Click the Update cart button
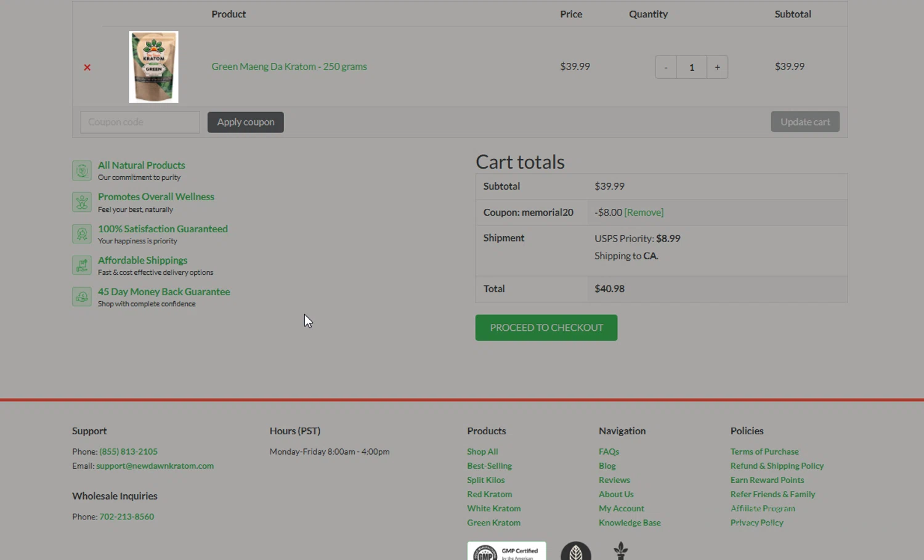This screenshot has height=560, width=924. point(805,122)
